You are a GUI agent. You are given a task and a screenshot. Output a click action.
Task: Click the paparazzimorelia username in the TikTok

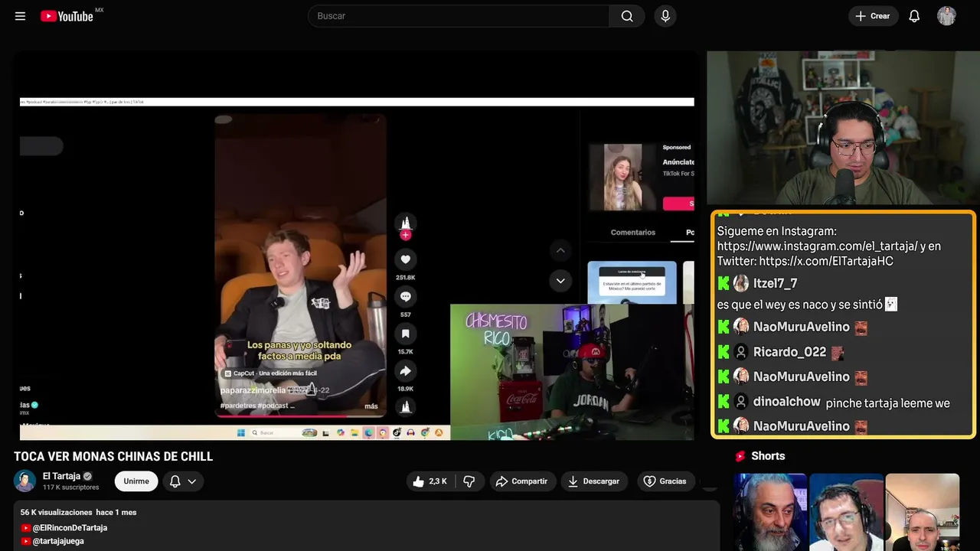tap(253, 390)
